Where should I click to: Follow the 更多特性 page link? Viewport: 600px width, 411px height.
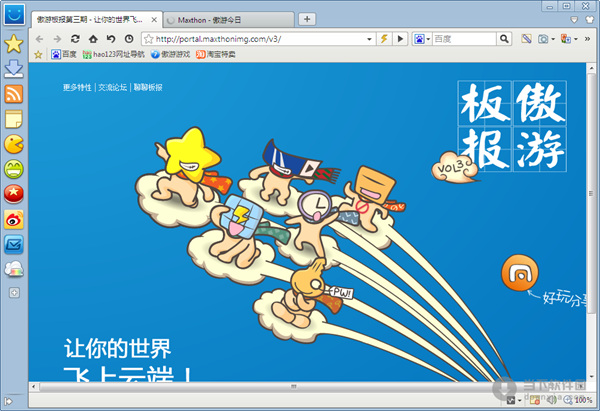point(77,87)
